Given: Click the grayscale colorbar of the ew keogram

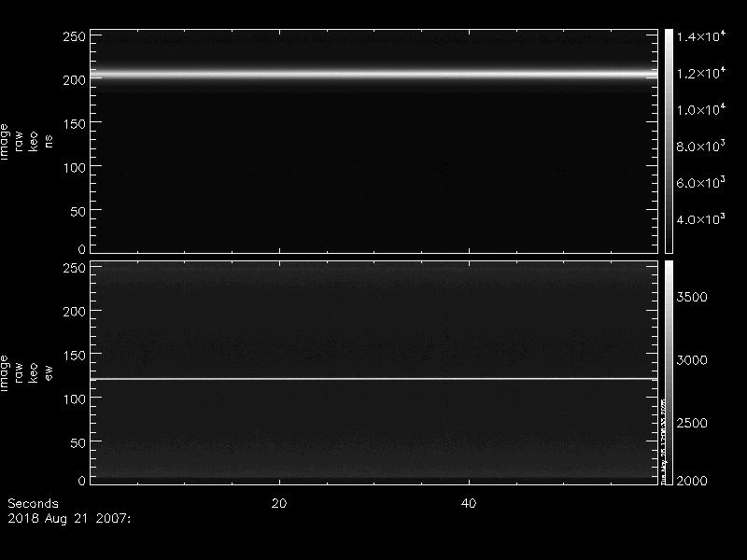Looking at the screenshot, I should pos(669,372).
